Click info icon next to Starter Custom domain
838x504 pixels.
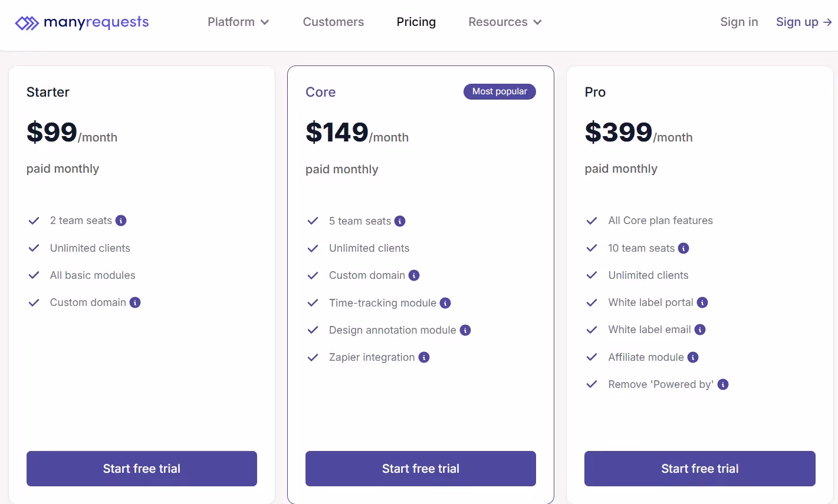pyautogui.click(x=135, y=302)
